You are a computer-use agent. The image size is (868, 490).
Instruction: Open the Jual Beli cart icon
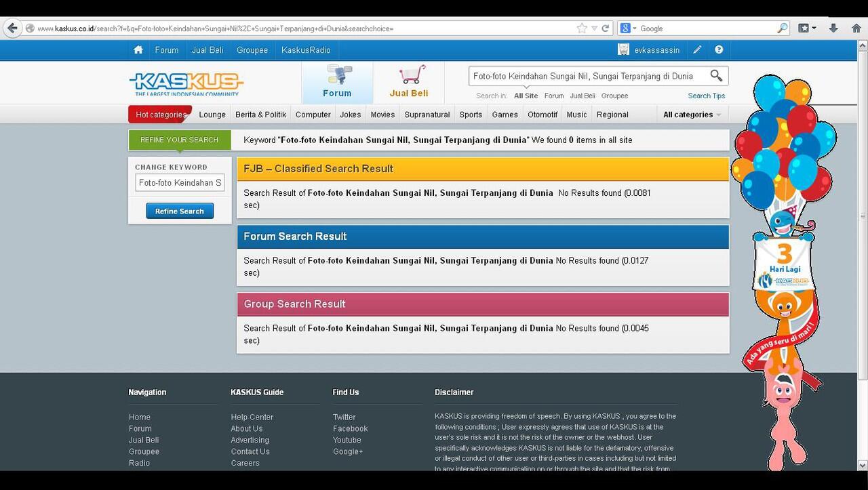[409, 82]
